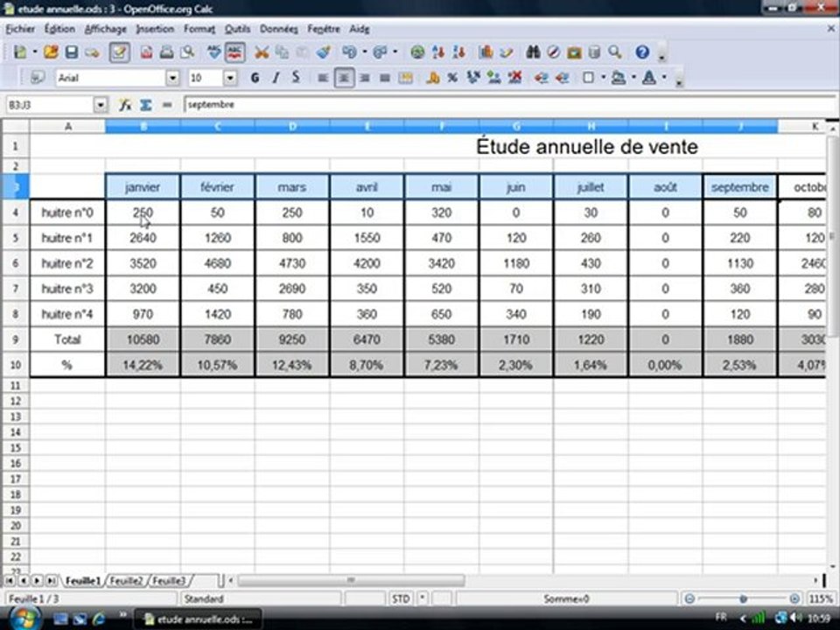The height and width of the screenshot is (630, 840).
Task: Toggle bold G formatting
Action: click(255, 78)
